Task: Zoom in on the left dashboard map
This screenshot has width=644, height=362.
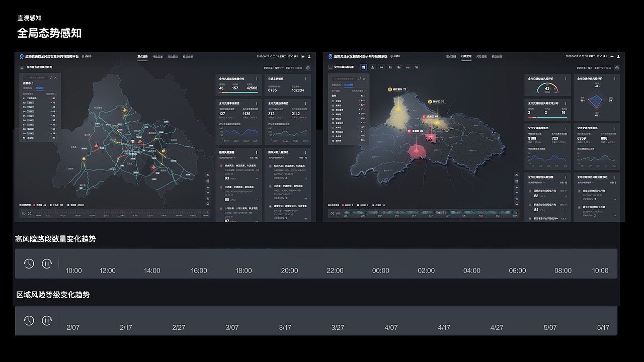Action: 208,187
